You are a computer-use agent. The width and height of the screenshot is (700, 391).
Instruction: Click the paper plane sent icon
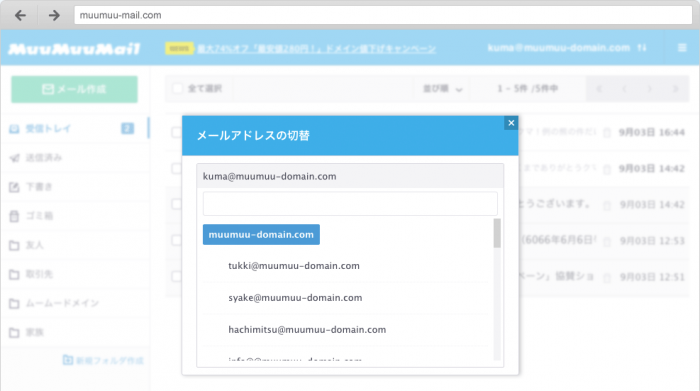pyautogui.click(x=14, y=158)
